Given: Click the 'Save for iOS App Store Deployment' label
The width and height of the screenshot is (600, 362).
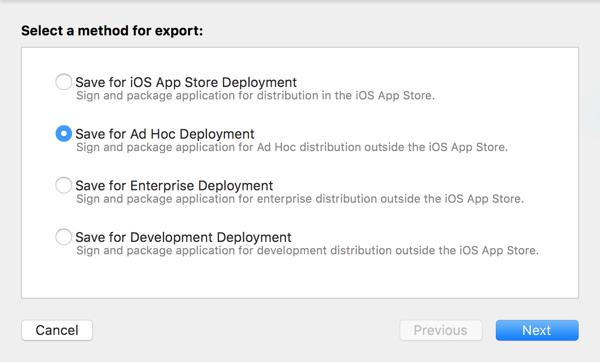Looking at the screenshot, I should pos(186,82).
